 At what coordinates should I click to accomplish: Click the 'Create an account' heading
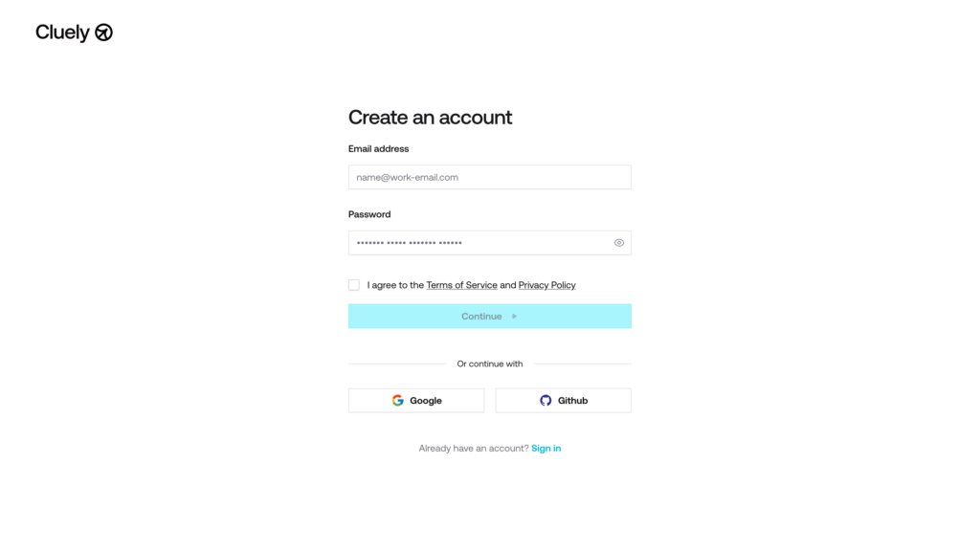[430, 117]
